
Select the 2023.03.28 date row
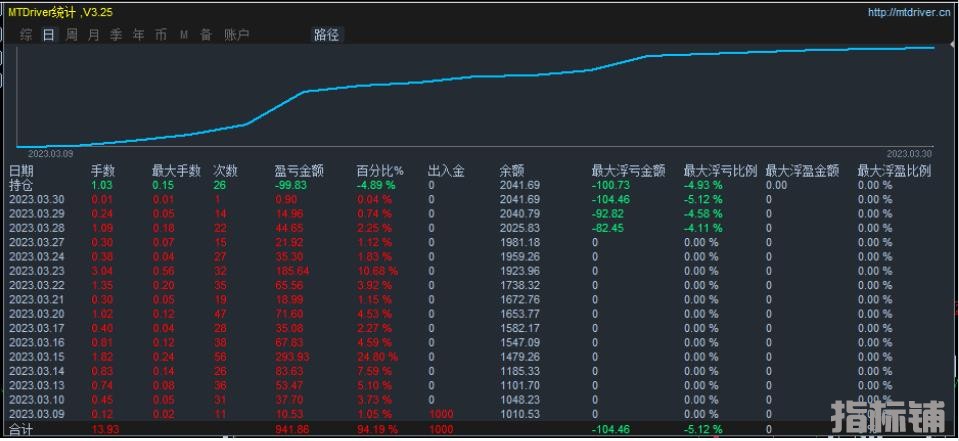(37, 228)
